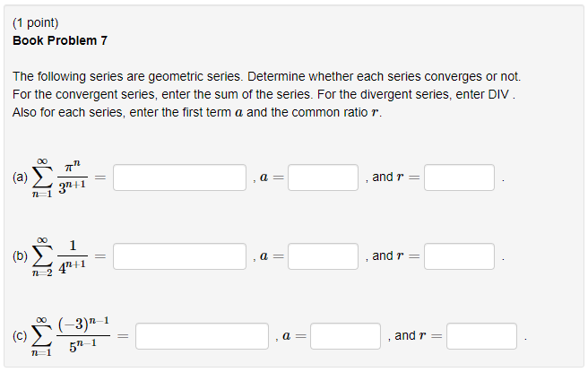Image resolution: width=588 pixels, height=372 pixels.
Task: Click the (-3)^(n-1) over 5^(n-1) series formula
Action: point(71,336)
